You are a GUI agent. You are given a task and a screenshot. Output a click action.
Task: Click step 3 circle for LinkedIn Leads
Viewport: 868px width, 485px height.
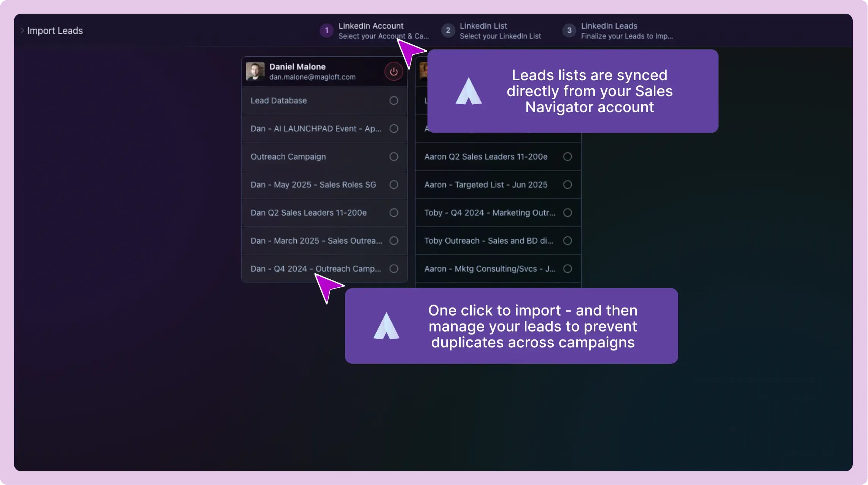[x=569, y=30]
